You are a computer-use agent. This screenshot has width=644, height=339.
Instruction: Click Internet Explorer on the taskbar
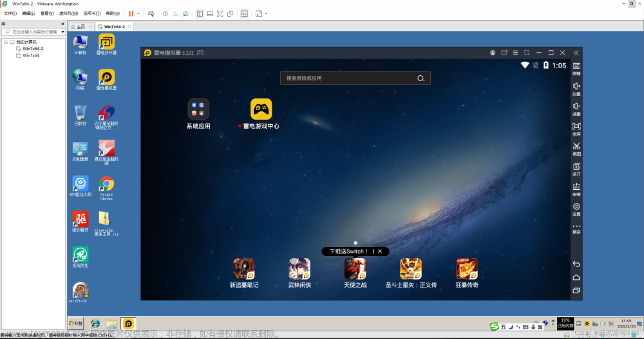(x=95, y=324)
